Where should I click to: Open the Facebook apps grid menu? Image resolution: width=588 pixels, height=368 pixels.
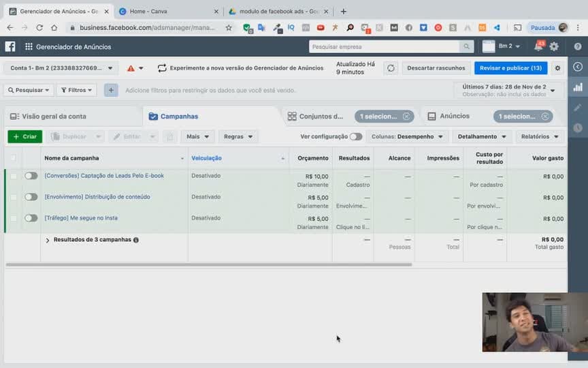[29, 46]
